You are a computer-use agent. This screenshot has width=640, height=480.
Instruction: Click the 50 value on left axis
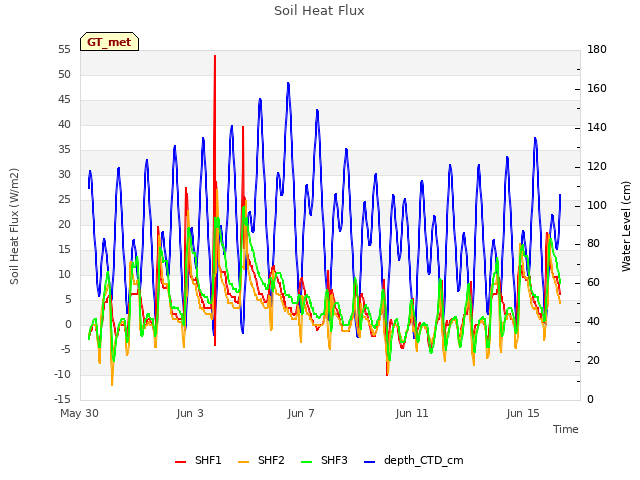(x=64, y=75)
